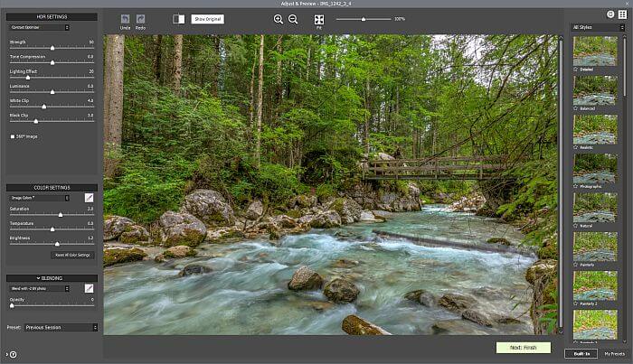
Task: Click the Show Original button
Action: (x=207, y=19)
